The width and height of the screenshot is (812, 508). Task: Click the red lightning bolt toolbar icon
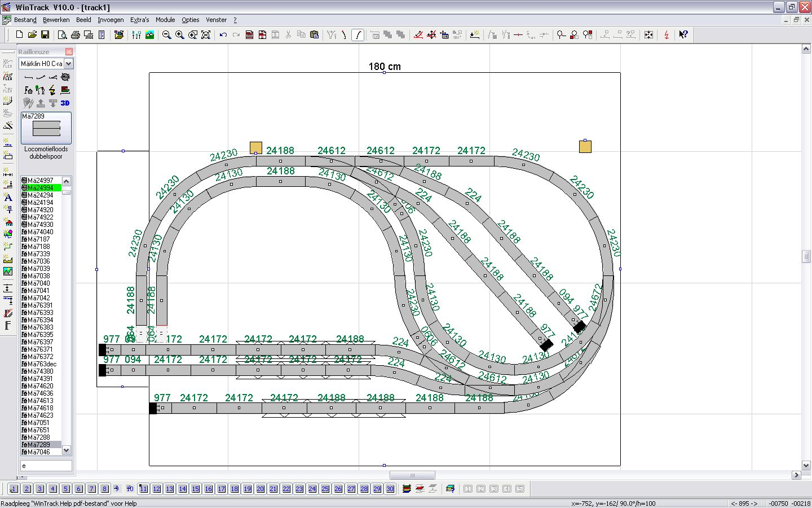pos(667,34)
